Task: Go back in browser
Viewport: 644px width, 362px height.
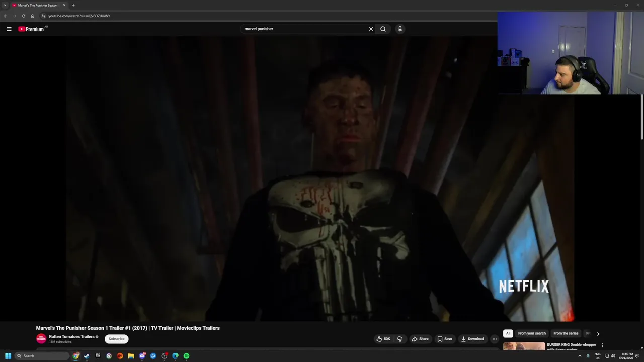Action: [6, 16]
